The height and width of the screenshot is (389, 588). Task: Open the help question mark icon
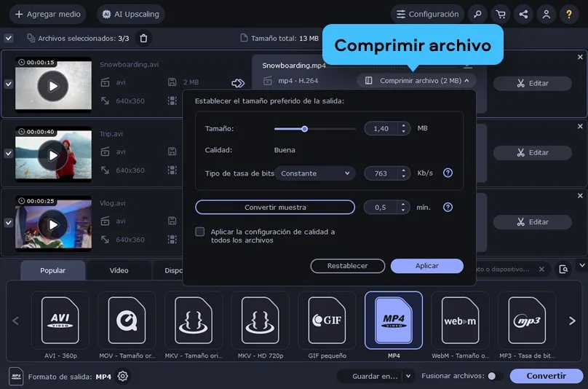click(x=569, y=15)
